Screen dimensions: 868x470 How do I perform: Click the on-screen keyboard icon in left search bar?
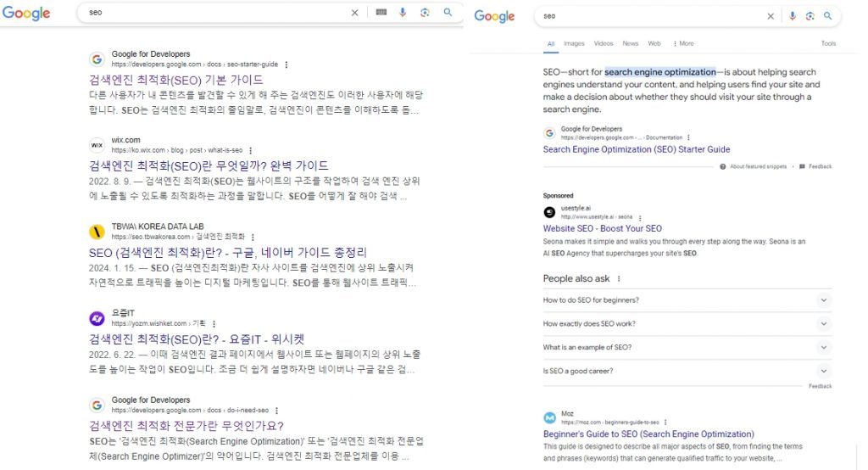[x=381, y=12]
